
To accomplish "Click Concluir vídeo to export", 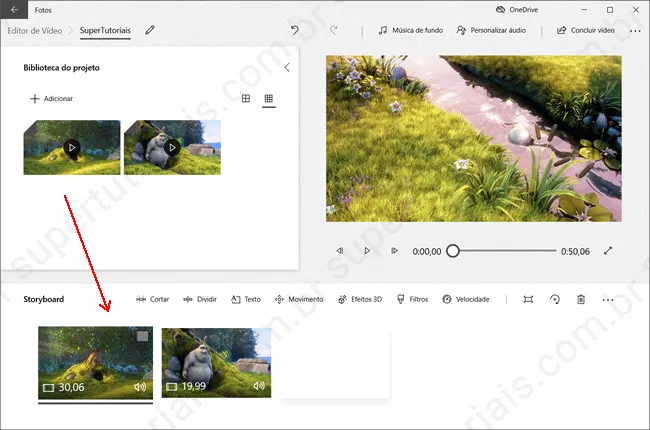I will point(586,30).
